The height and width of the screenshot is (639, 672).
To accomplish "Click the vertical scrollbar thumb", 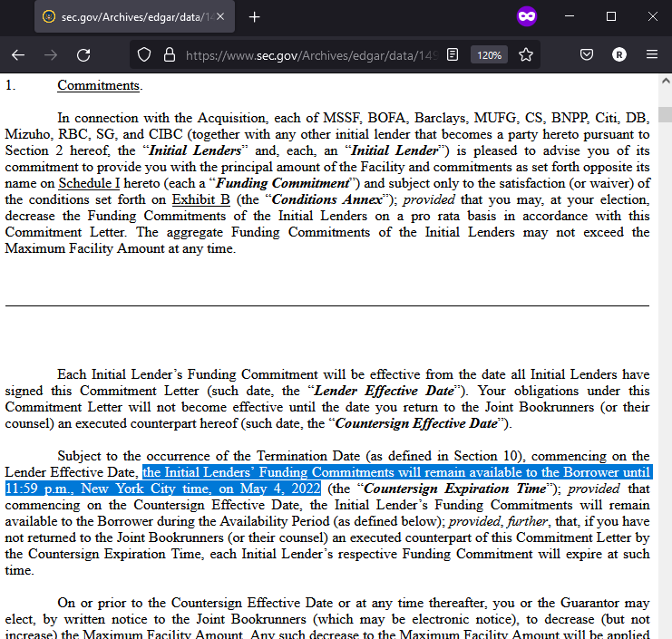I will pos(665,113).
